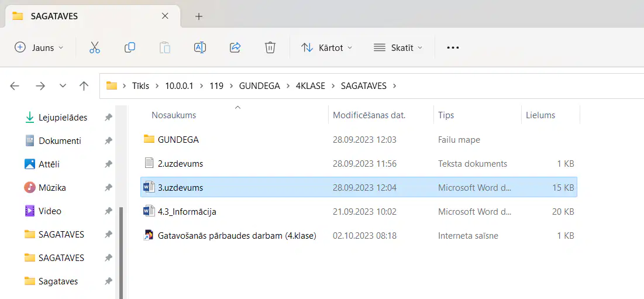This screenshot has height=299, width=644.
Task: Click pin icon next to Video
Action: pos(108,211)
